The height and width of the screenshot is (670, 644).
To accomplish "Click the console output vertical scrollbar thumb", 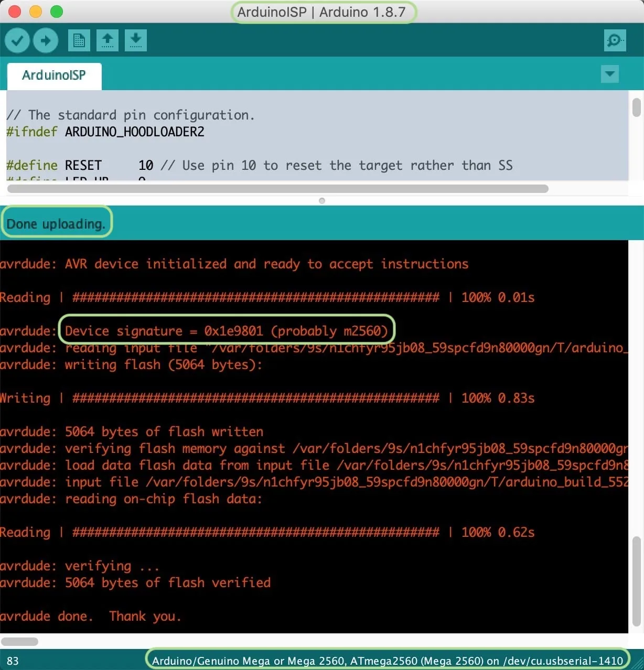I will coord(636,581).
